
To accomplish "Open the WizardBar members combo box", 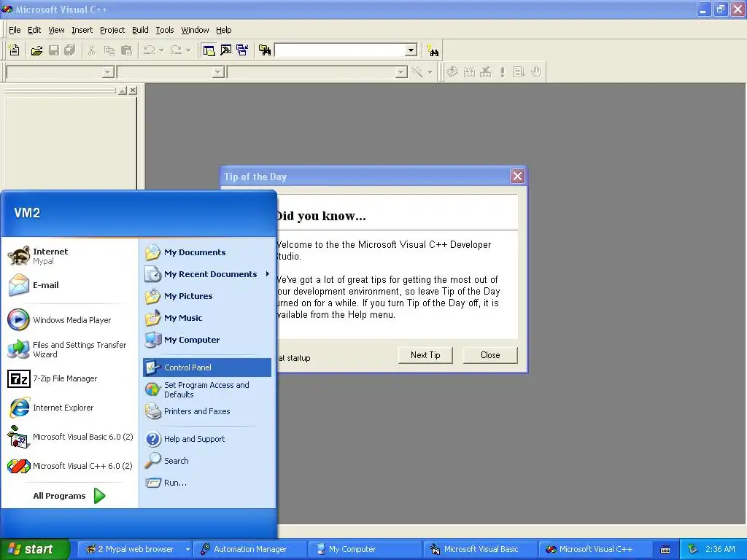I will tap(318, 72).
